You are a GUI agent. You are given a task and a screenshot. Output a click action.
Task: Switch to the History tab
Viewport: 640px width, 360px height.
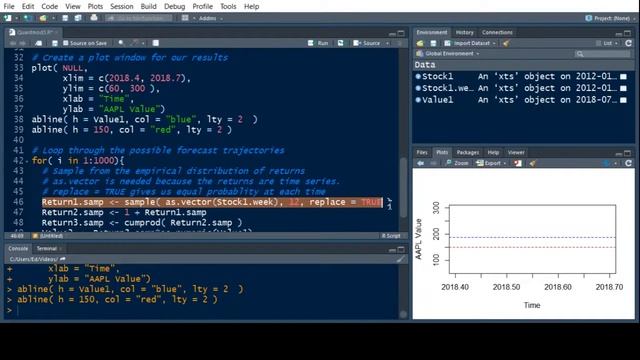point(464,32)
